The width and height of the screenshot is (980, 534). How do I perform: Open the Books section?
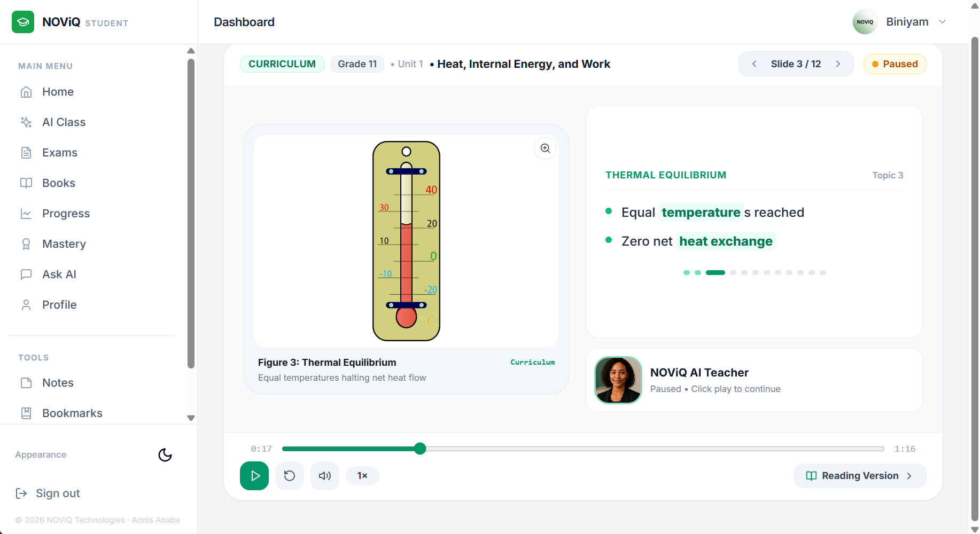coord(59,183)
